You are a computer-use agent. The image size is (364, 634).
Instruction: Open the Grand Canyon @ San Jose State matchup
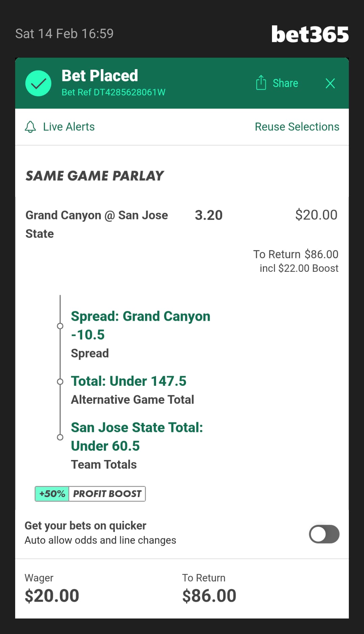(x=96, y=224)
